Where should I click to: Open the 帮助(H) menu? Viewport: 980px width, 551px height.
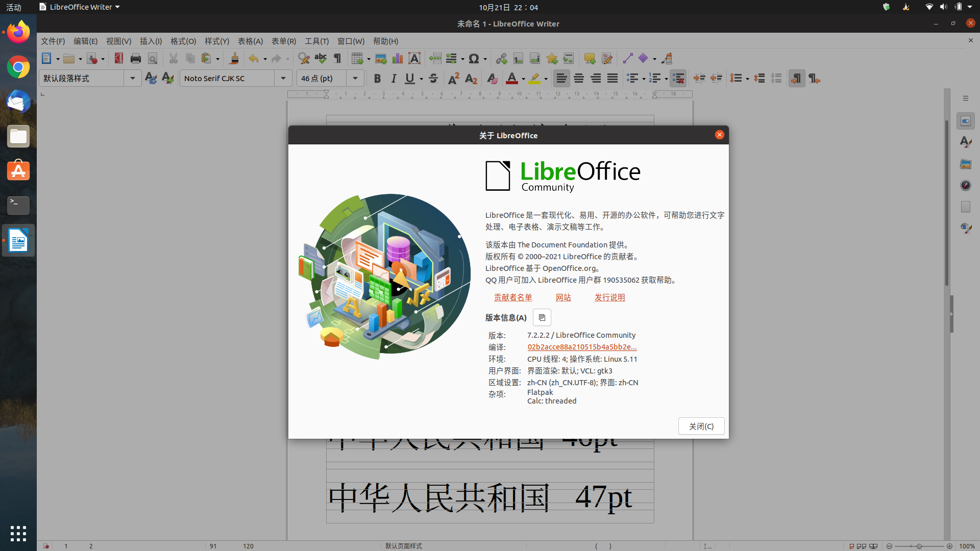click(385, 41)
